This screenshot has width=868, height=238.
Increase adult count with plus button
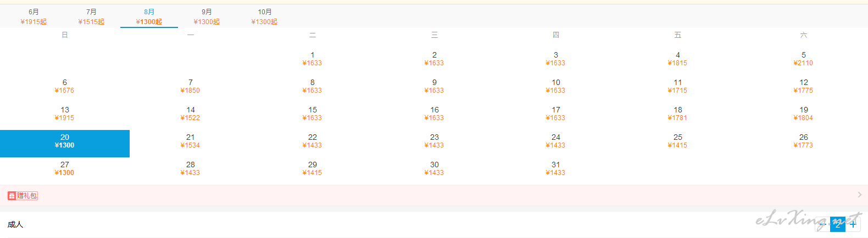[853, 224]
